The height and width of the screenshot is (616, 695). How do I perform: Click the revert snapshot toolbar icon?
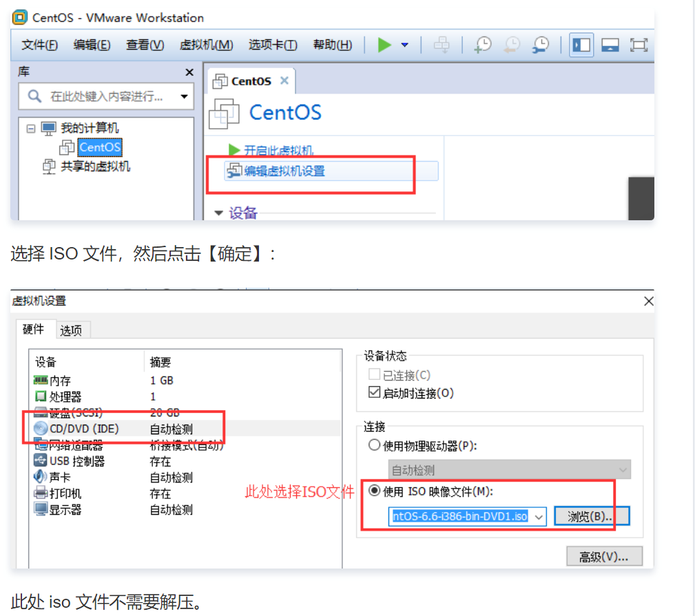pos(512,45)
